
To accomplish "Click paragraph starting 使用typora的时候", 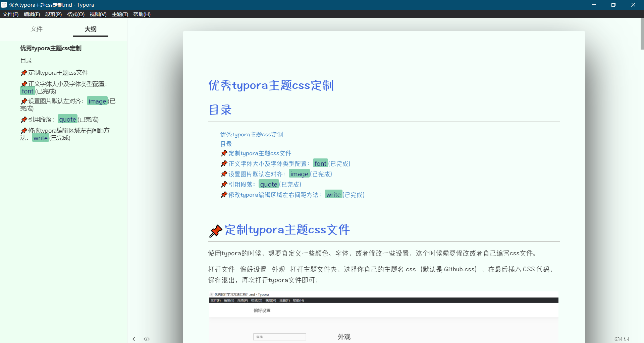I will coord(373,253).
